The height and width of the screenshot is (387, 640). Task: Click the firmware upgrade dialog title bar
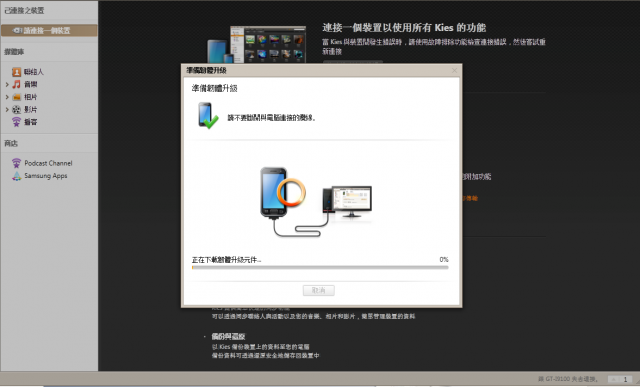pos(322,71)
